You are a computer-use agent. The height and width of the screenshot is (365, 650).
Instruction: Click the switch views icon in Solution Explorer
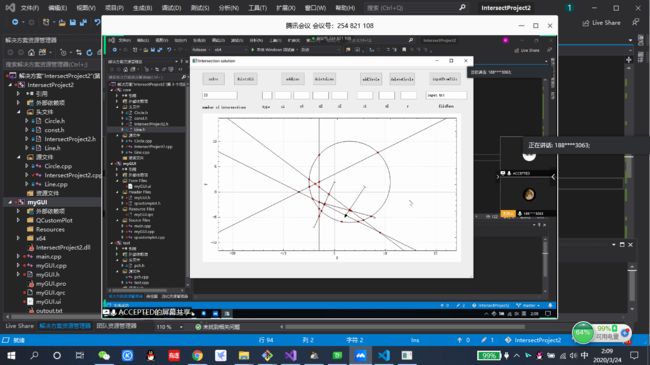pyautogui.click(x=42, y=53)
